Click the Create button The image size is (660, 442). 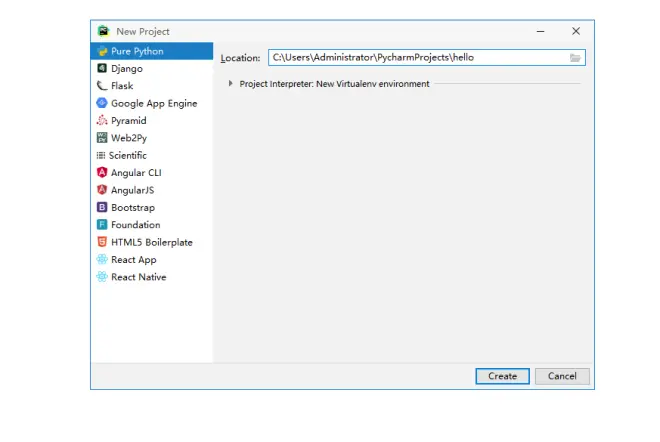(502, 376)
